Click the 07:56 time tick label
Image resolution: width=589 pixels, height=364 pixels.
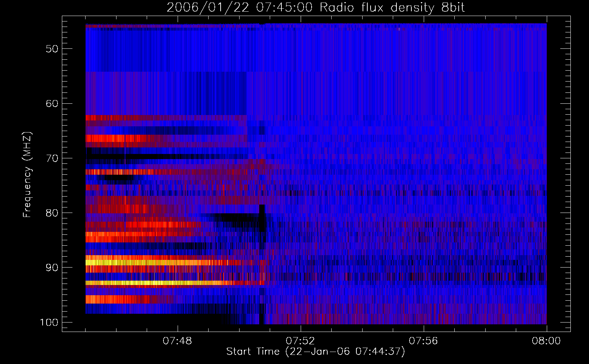tap(423, 341)
